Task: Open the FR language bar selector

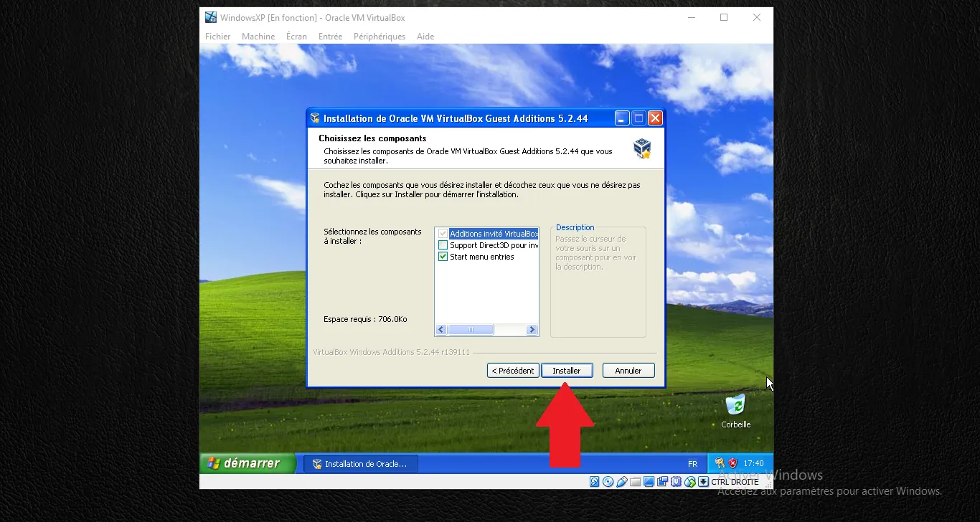Action: pos(692,464)
